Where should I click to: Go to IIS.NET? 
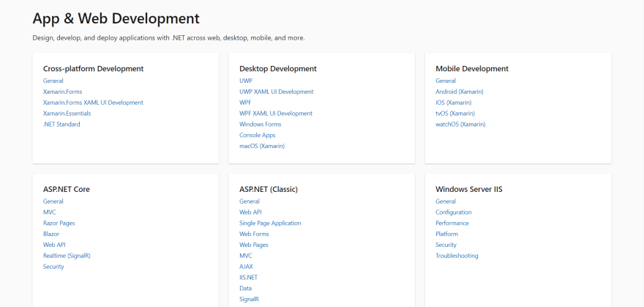[x=249, y=278]
